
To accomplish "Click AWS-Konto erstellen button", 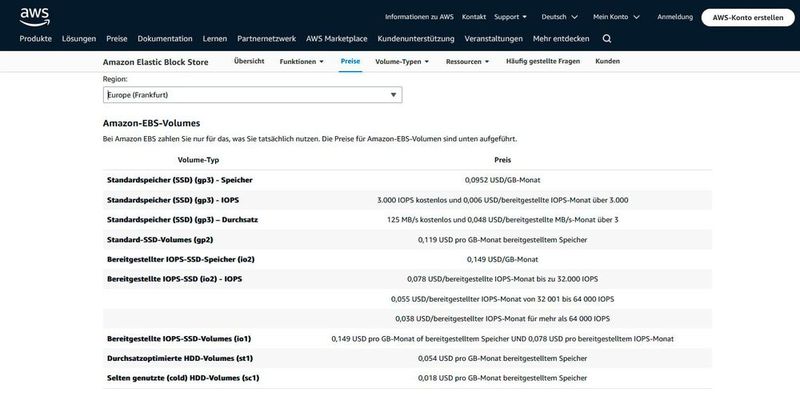I will (x=748, y=17).
